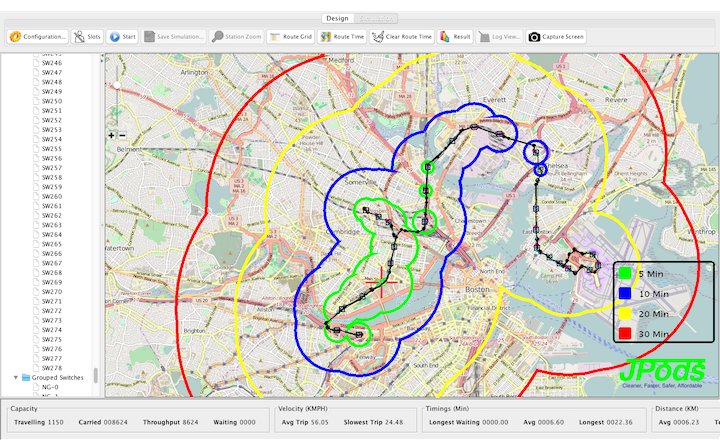Start the simulation with the Start button
This screenshot has width=720, height=440.
pos(122,37)
